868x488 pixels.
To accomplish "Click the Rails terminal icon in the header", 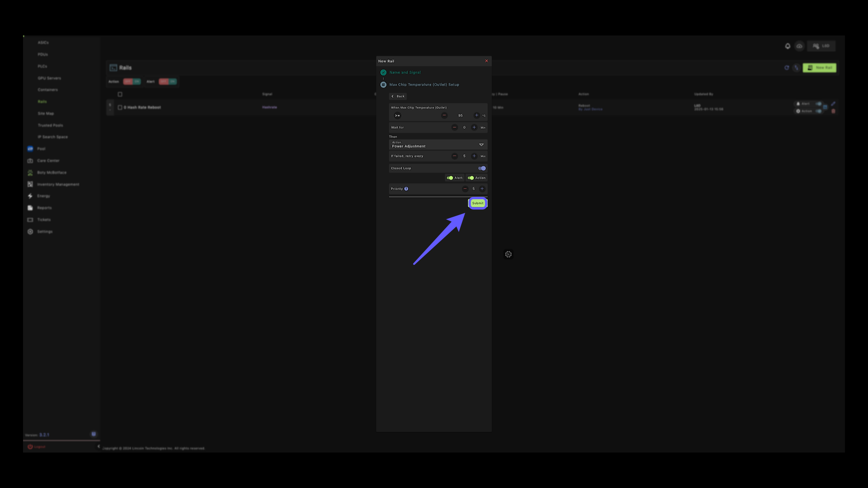I will click(x=113, y=68).
